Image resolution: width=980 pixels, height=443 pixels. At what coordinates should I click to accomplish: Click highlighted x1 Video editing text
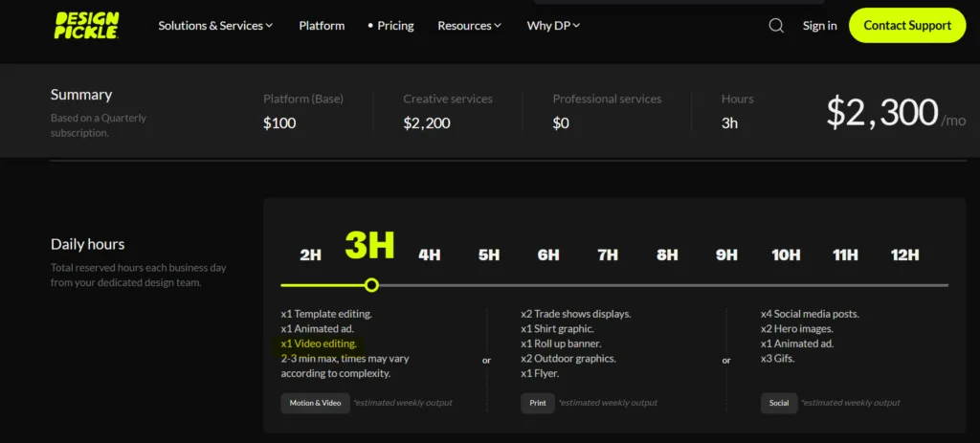click(319, 343)
